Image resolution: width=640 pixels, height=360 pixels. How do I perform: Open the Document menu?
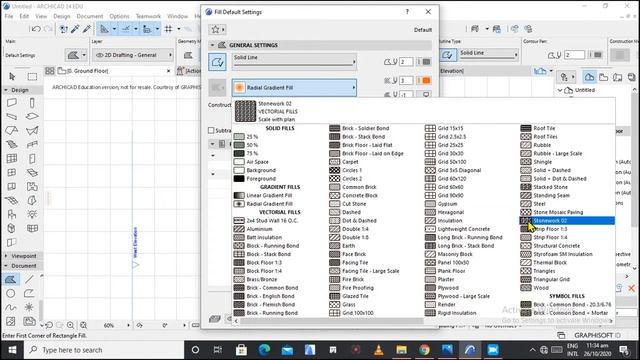tap(90, 16)
